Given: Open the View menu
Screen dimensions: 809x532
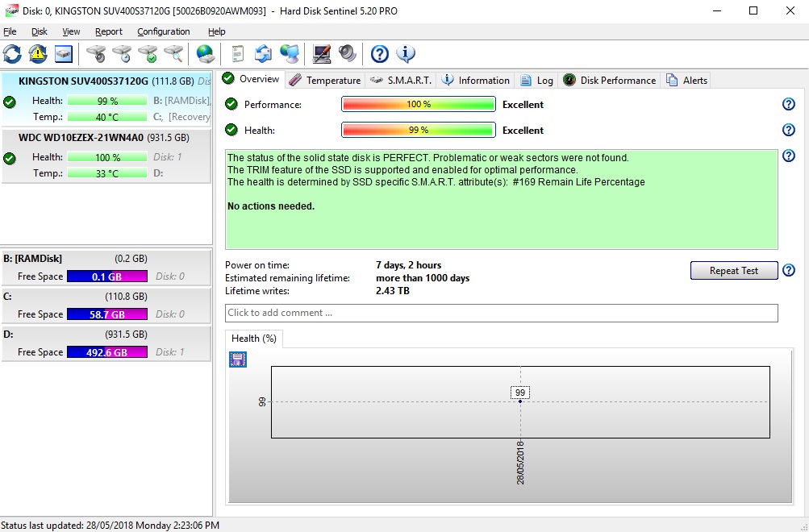Looking at the screenshot, I should click(x=71, y=31).
